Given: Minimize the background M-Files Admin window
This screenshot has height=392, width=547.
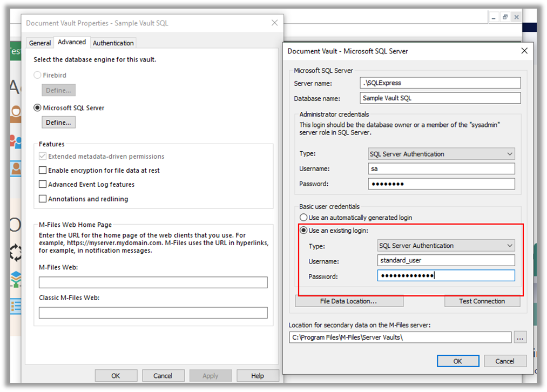Looking at the screenshot, I should click(x=494, y=17).
